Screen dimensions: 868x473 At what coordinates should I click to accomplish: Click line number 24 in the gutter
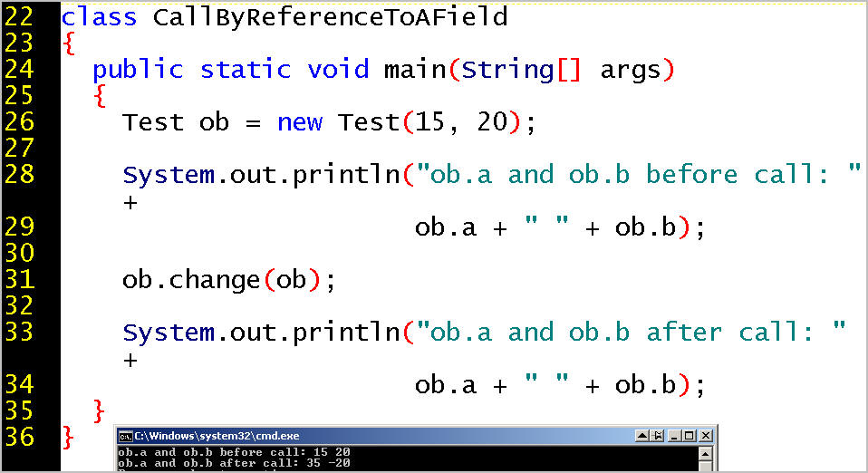pyautogui.click(x=19, y=69)
